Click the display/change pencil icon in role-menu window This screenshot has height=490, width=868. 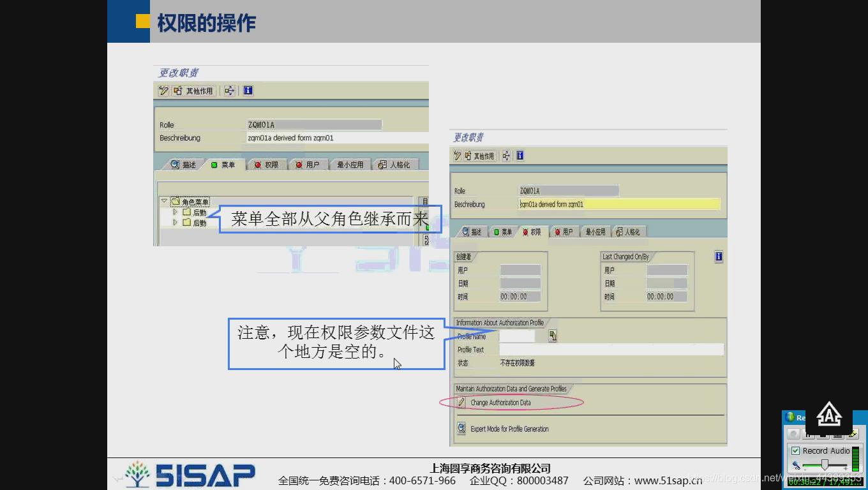pos(163,91)
